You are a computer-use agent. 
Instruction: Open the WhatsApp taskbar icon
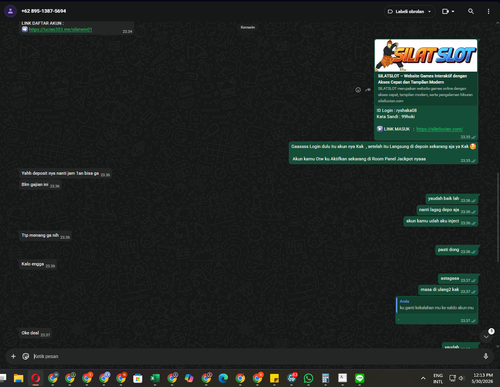point(308,378)
